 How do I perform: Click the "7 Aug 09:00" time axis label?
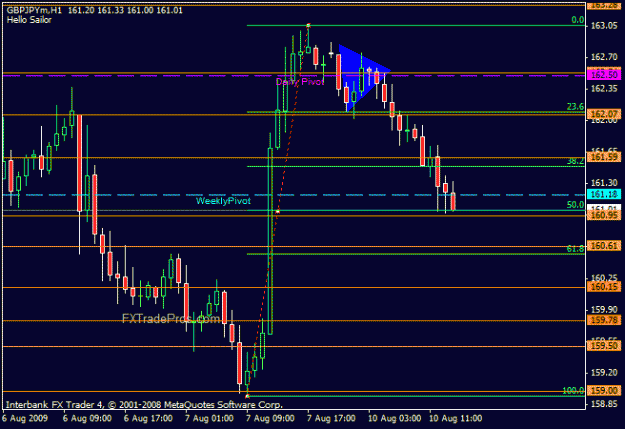270,418
